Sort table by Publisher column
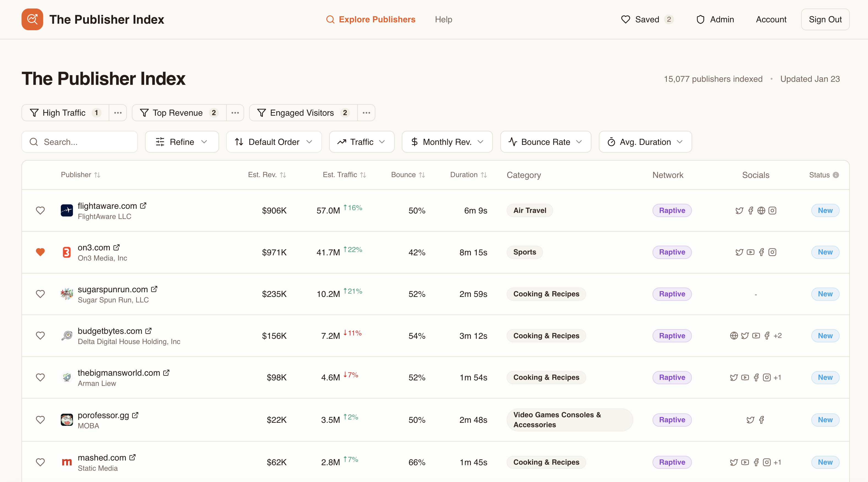 (81, 175)
